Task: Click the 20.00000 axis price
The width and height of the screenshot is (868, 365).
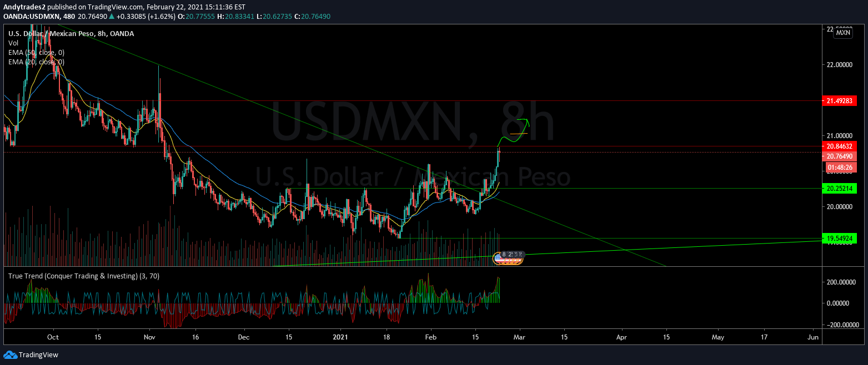Action: [x=839, y=207]
